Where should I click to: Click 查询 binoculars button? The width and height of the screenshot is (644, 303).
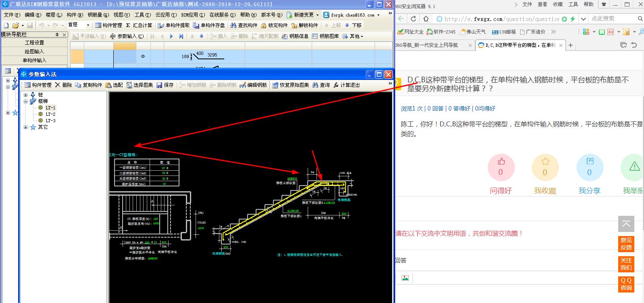[x=321, y=85]
